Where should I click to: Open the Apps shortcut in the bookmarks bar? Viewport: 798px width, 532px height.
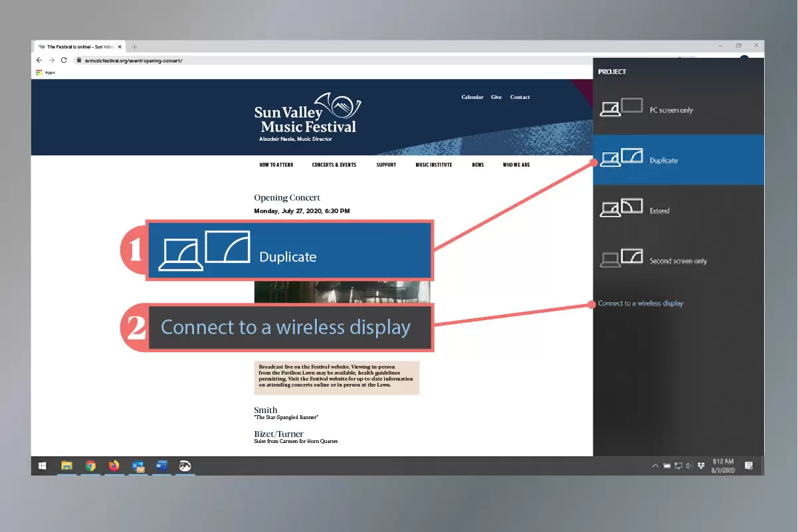(x=46, y=72)
